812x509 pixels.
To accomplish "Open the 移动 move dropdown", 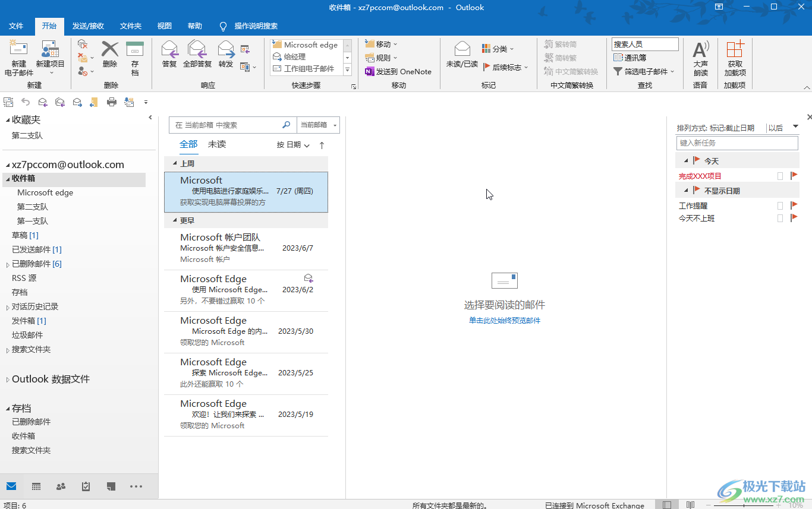I will pos(381,44).
